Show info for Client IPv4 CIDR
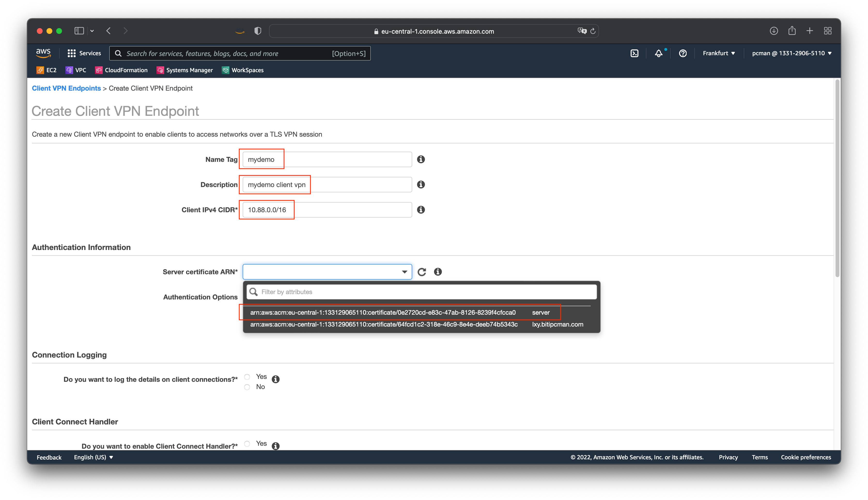868x500 pixels. point(421,210)
